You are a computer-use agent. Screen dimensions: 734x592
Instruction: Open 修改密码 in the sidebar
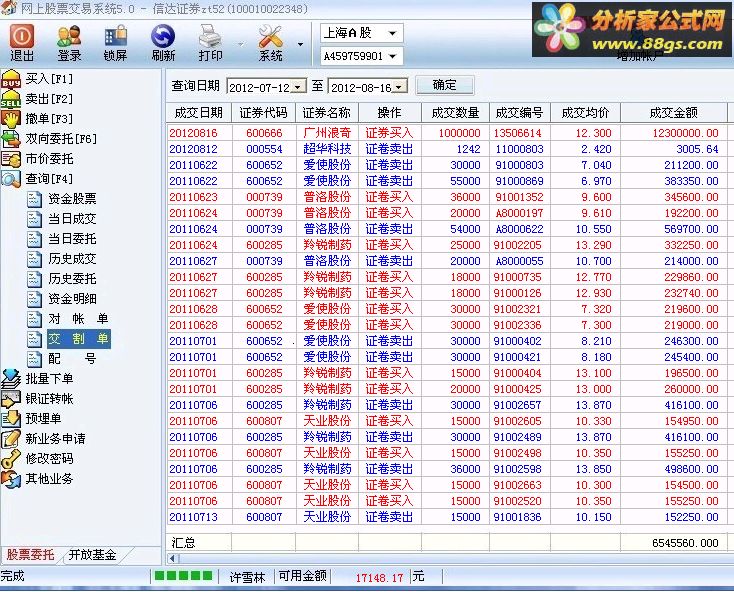(37, 459)
